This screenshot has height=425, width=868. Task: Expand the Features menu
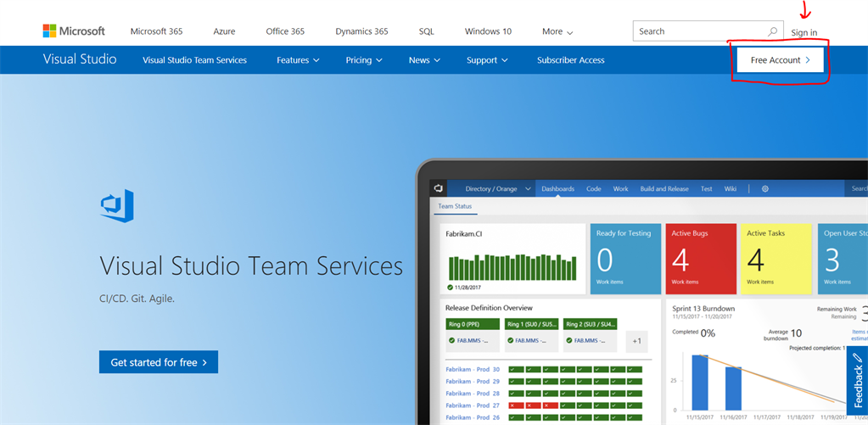pyautogui.click(x=298, y=59)
